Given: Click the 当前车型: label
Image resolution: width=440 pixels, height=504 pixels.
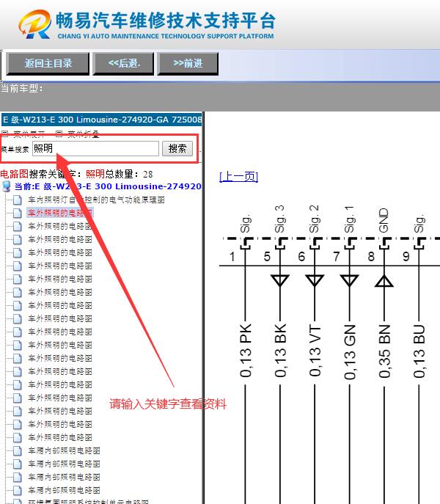Looking at the screenshot, I should tap(21, 88).
